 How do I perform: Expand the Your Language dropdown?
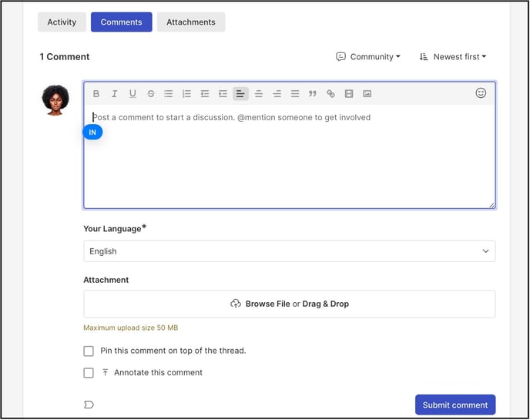(290, 251)
